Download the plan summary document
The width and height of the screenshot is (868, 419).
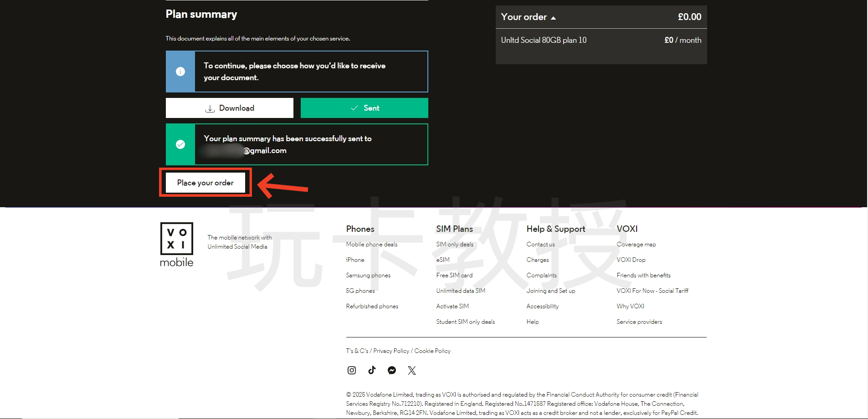(230, 108)
